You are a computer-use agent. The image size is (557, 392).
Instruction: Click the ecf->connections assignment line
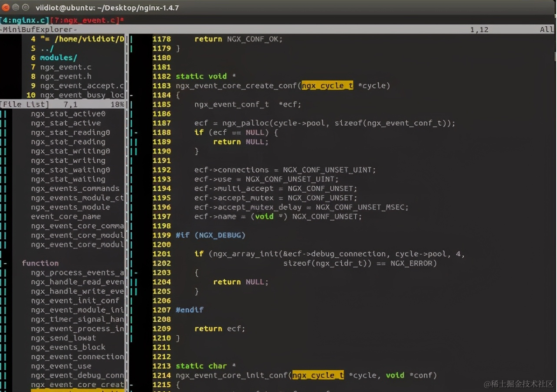point(285,170)
